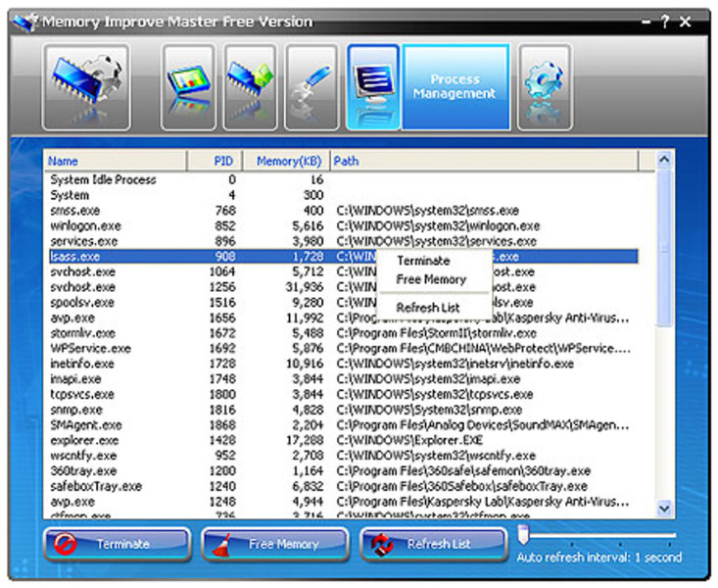Select the spoolsv.exe row
718x588 pixels.
point(344,303)
